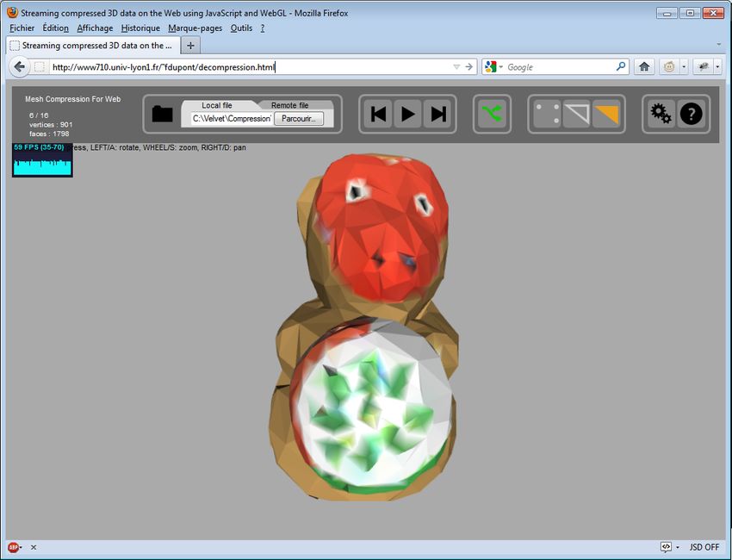The width and height of the screenshot is (732, 560).
Task: Click the browser back arrow button
Action: tap(20, 67)
